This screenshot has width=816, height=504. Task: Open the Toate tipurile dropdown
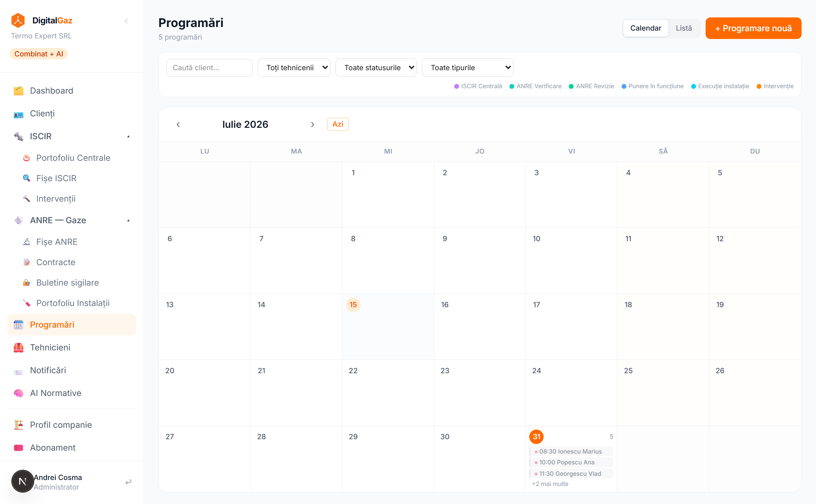point(467,68)
